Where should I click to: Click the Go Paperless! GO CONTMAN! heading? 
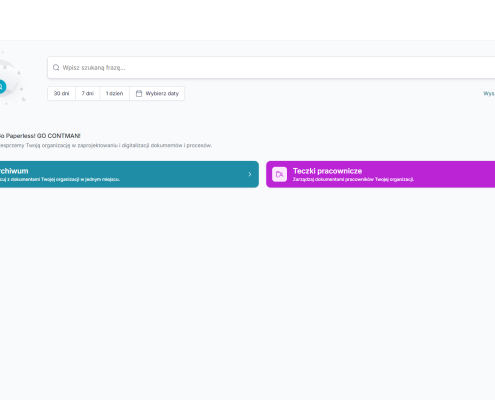[x=40, y=136]
